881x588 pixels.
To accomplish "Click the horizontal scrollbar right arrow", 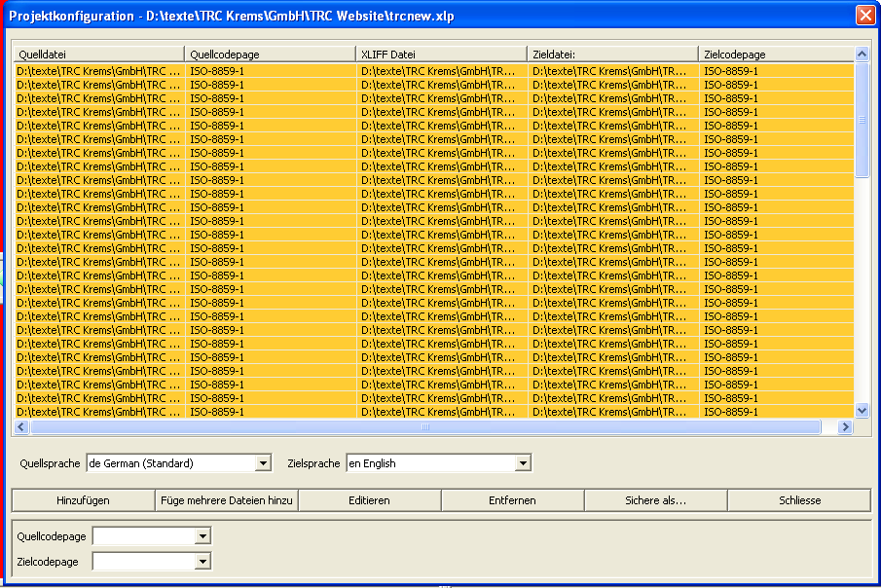I will [845, 427].
